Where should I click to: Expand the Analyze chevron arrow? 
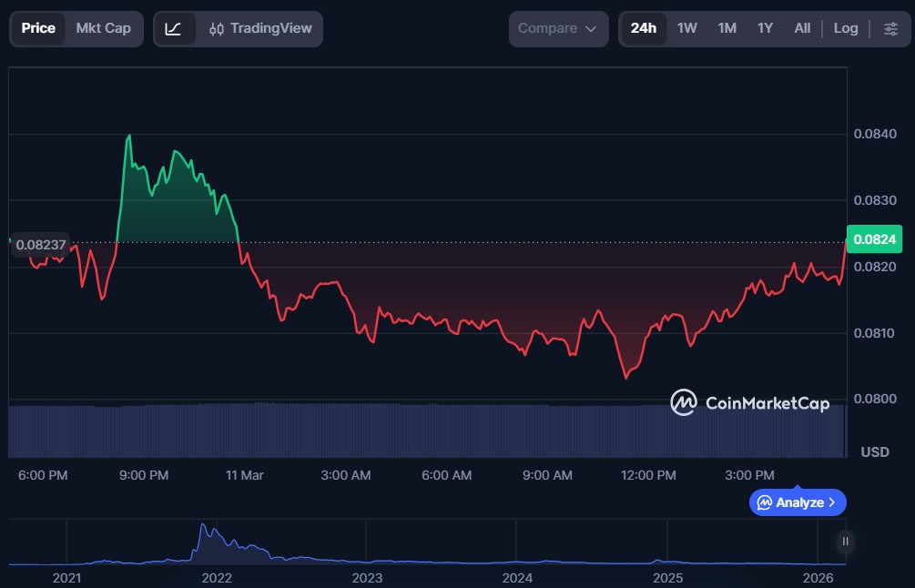click(x=832, y=502)
